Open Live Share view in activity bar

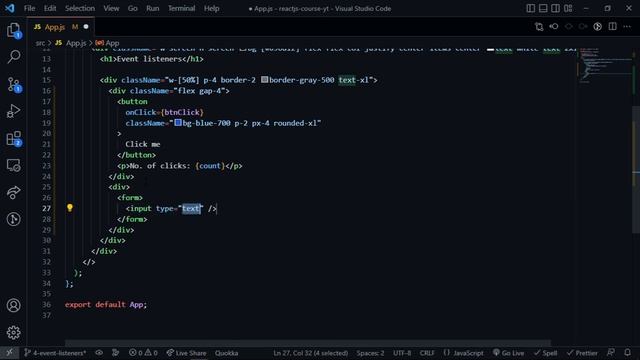click(x=13, y=192)
